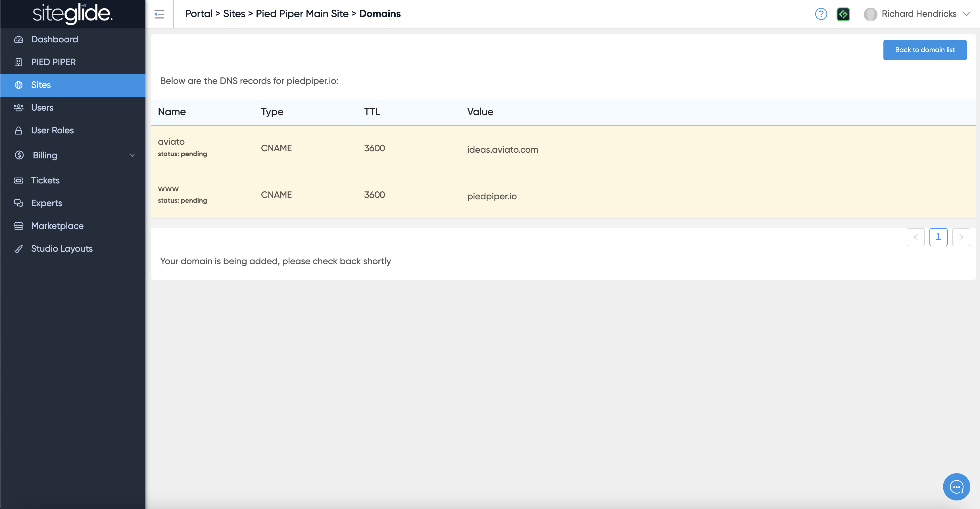Open the chat bubble widget
The width and height of the screenshot is (980, 509).
956,487
